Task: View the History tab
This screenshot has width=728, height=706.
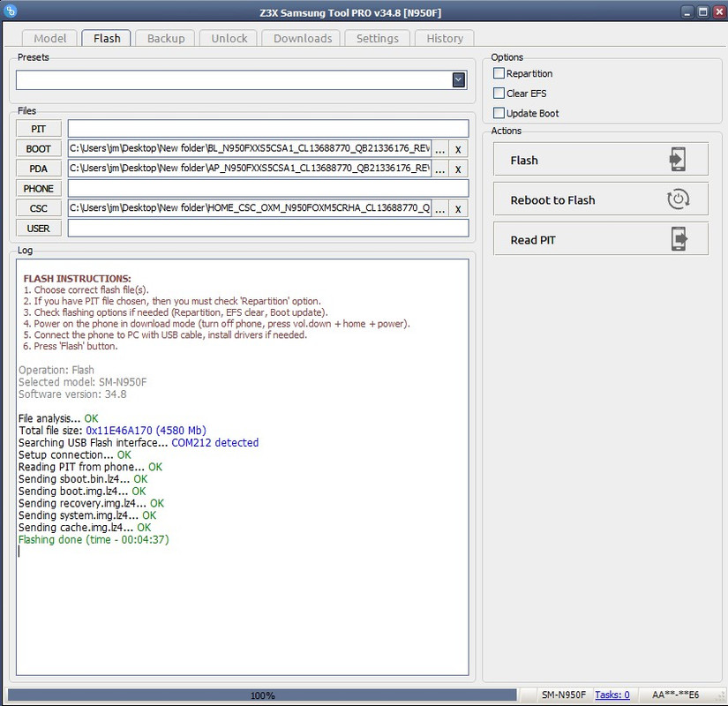Action: pyautogui.click(x=445, y=38)
